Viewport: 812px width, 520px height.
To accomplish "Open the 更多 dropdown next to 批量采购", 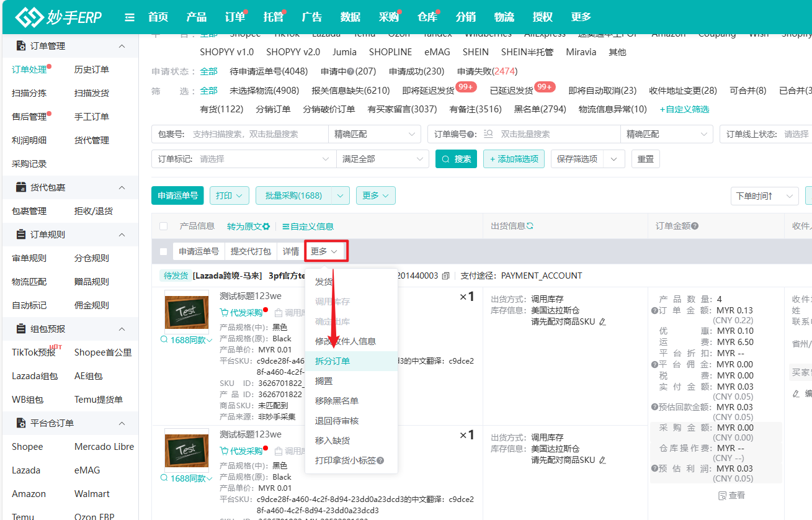I will pos(376,195).
